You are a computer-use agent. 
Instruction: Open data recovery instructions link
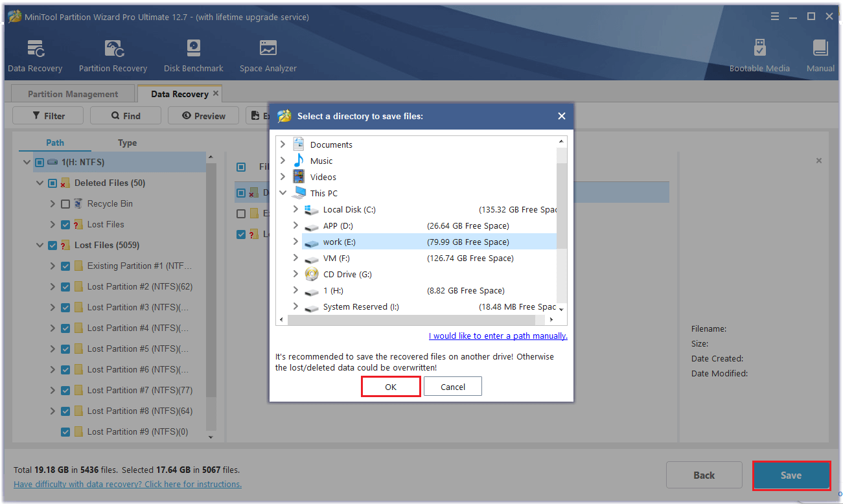(128, 484)
